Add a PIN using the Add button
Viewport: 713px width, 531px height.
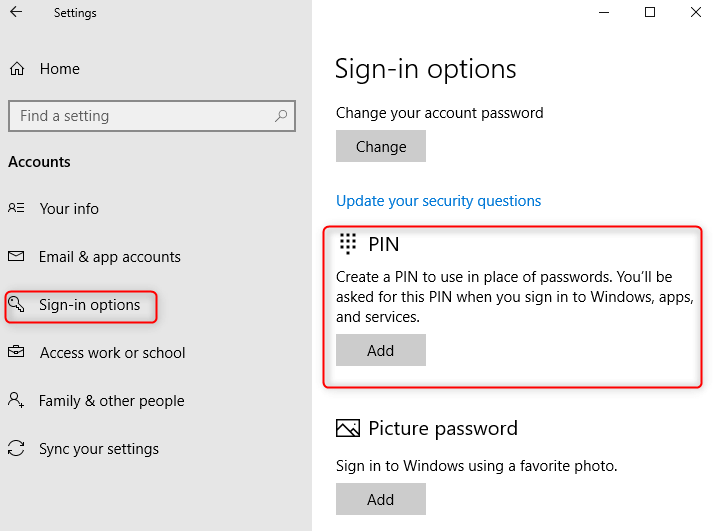click(381, 350)
